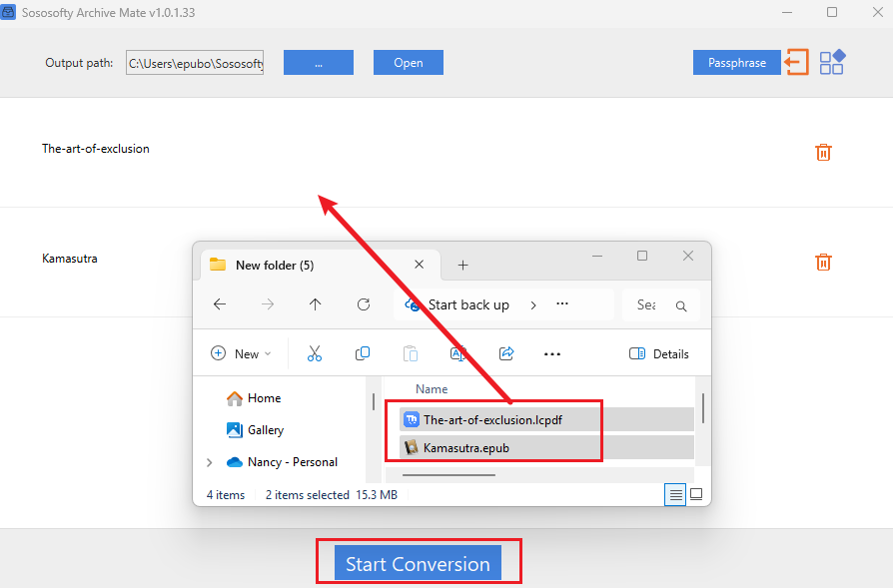Image resolution: width=893 pixels, height=588 pixels.
Task: Switch Explorer to details list view
Action: click(x=675, y=494)
